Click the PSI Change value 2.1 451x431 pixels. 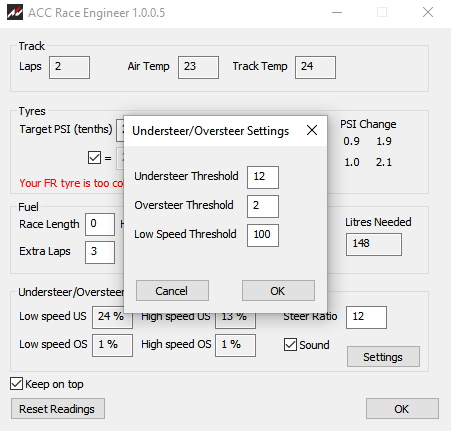(384, 162)
